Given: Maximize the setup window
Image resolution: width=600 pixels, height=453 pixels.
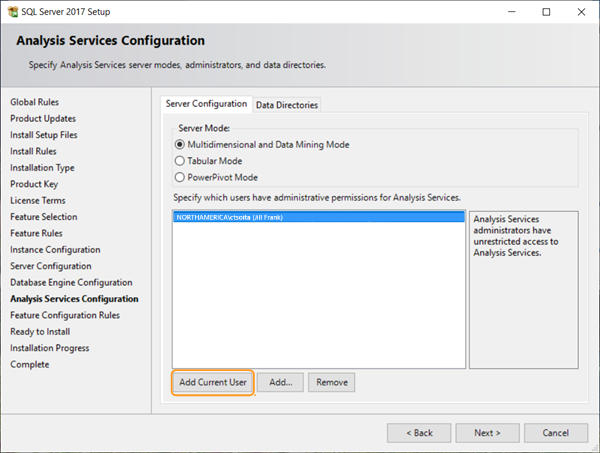Looking at the screenshot, I should (545, 12).
